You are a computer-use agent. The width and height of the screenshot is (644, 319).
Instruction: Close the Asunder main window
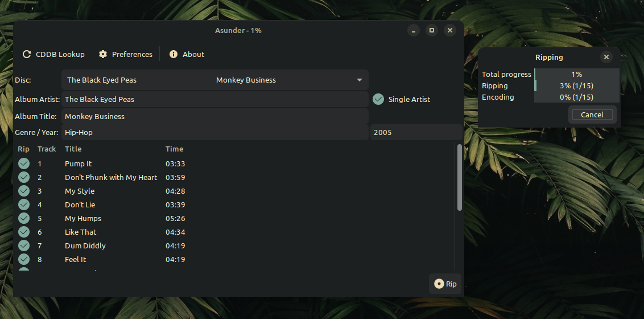point(450,30)
